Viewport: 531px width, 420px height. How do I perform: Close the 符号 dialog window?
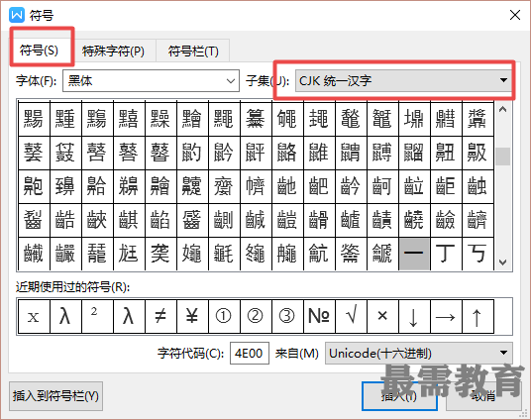tap(515, 15)
